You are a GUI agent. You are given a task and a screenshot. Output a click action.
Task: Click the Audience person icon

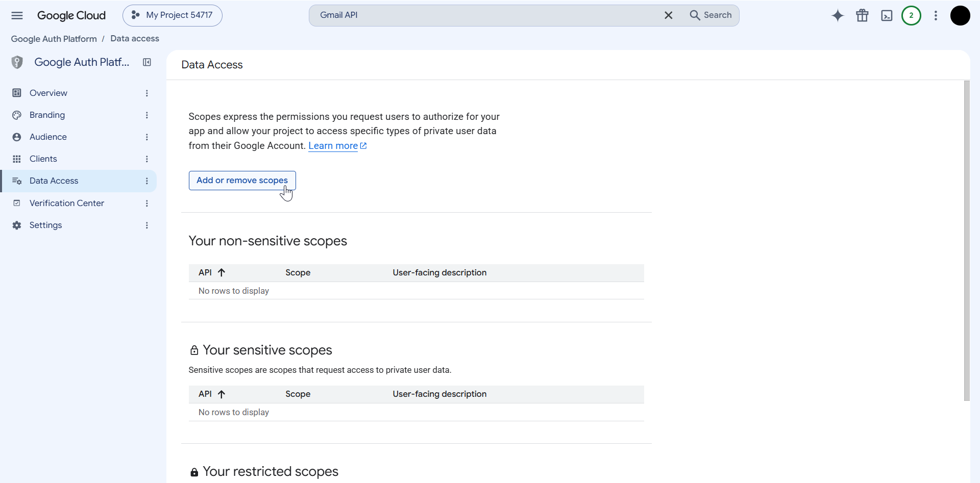click(17, 137)
